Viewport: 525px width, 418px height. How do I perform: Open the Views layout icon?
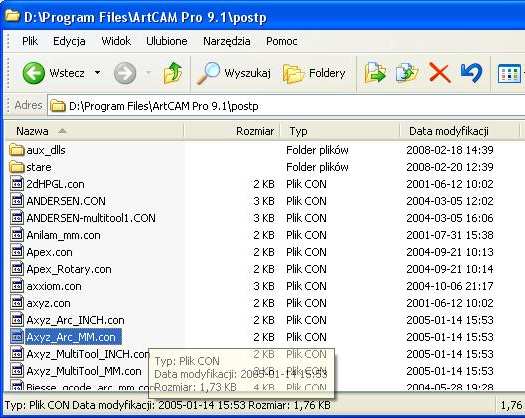pyautogui.click(x=509, y=73)
